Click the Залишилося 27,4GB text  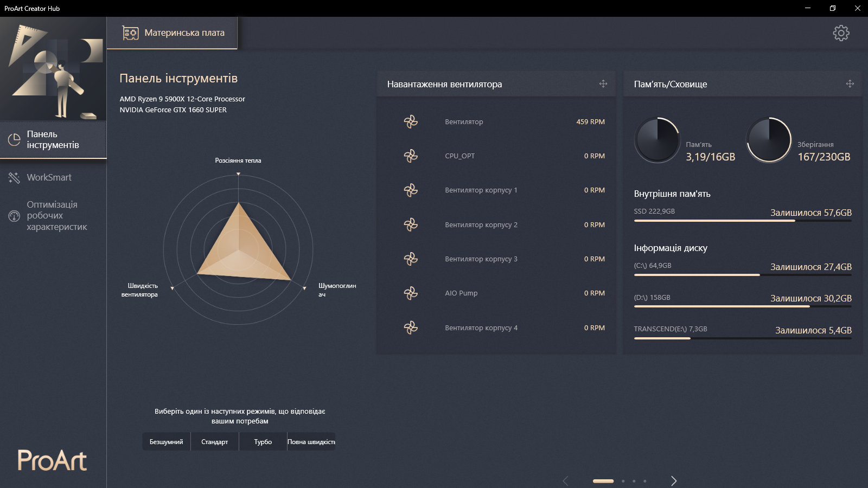(811, 267)
